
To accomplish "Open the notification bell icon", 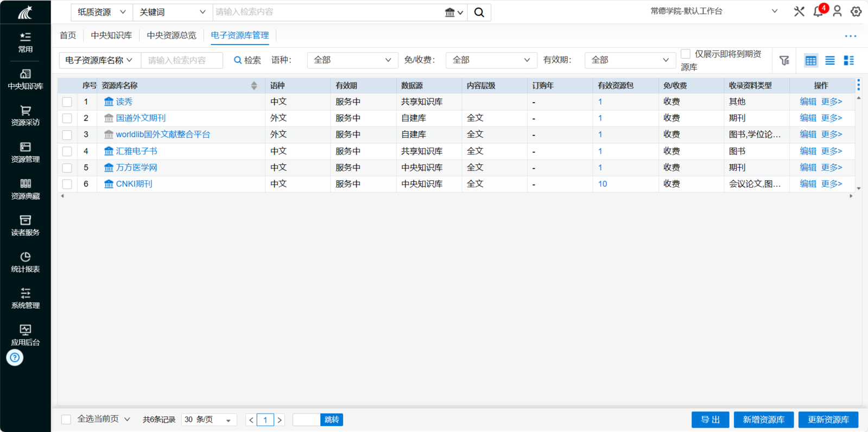I will click(x=818, y=11).
